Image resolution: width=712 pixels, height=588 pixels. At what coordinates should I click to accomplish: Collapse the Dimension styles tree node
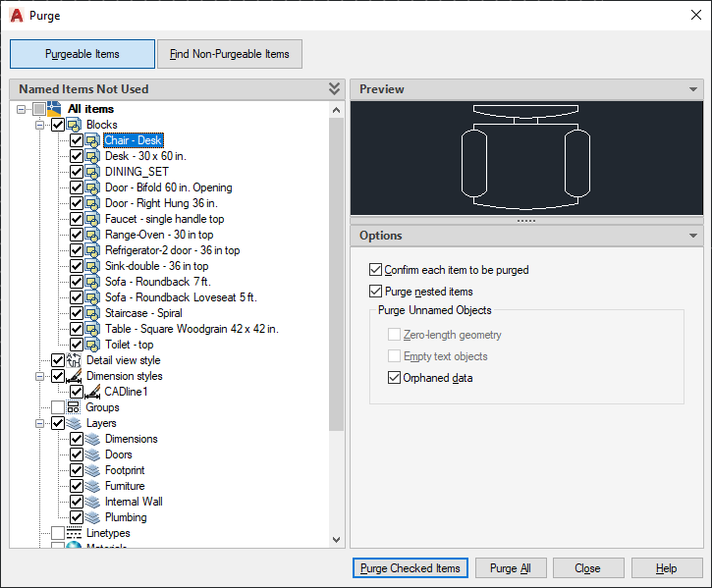click(x=39, y=376)
